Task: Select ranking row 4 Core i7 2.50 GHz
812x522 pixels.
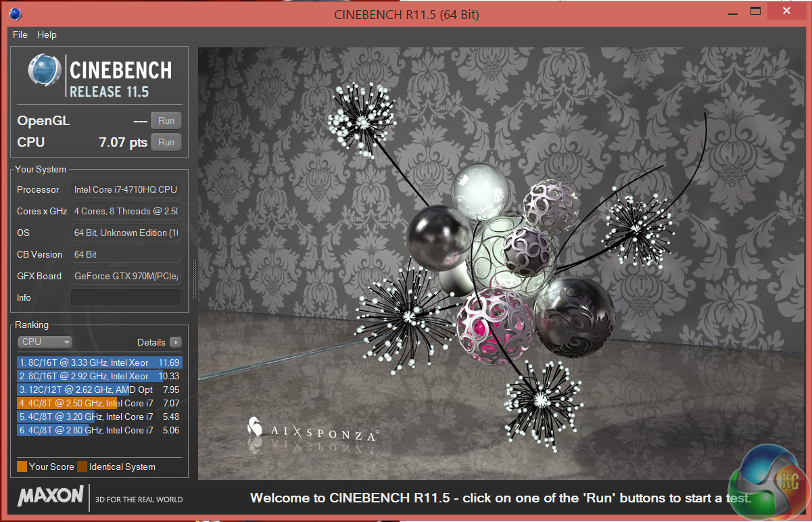Action: coord(99,403)
